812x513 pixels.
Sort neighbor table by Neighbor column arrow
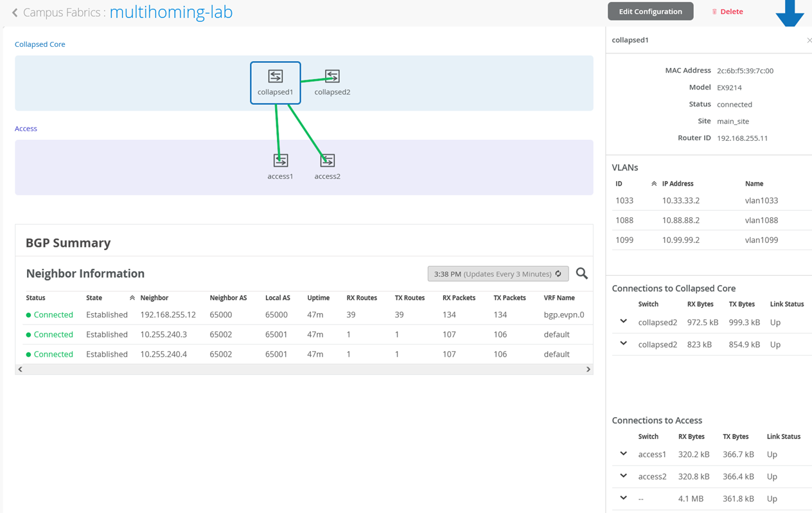tap(132, 298)
